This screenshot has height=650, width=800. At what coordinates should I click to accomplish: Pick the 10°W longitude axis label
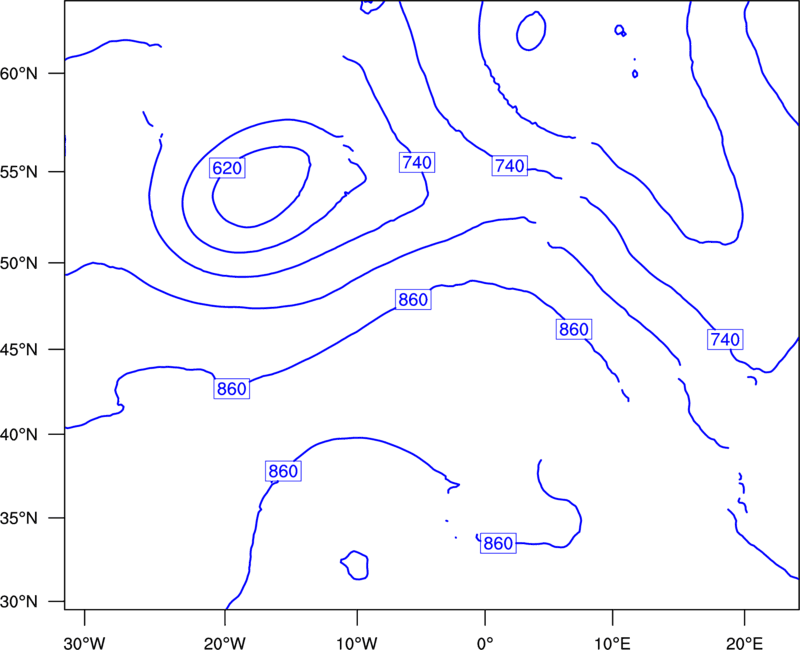tap(357, 643)
